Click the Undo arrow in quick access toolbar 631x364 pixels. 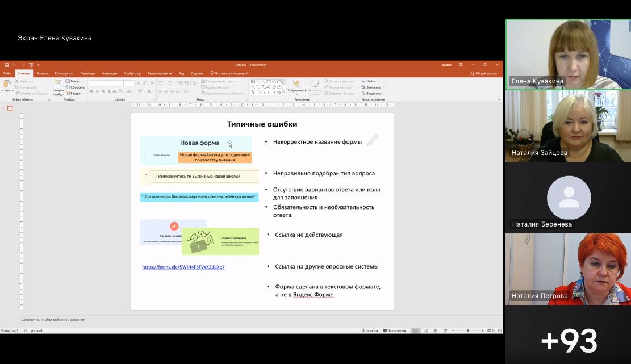14,65
